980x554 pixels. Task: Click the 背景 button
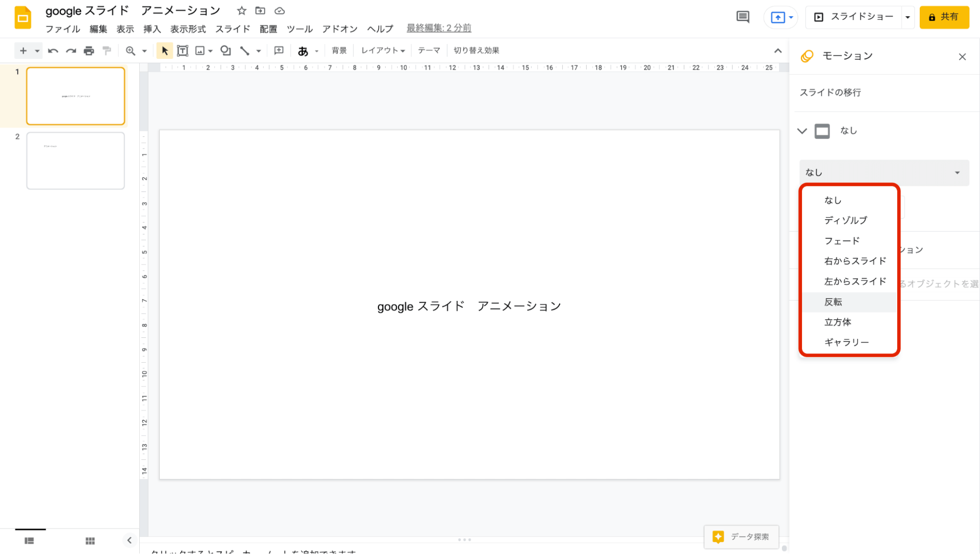point(339,50)
